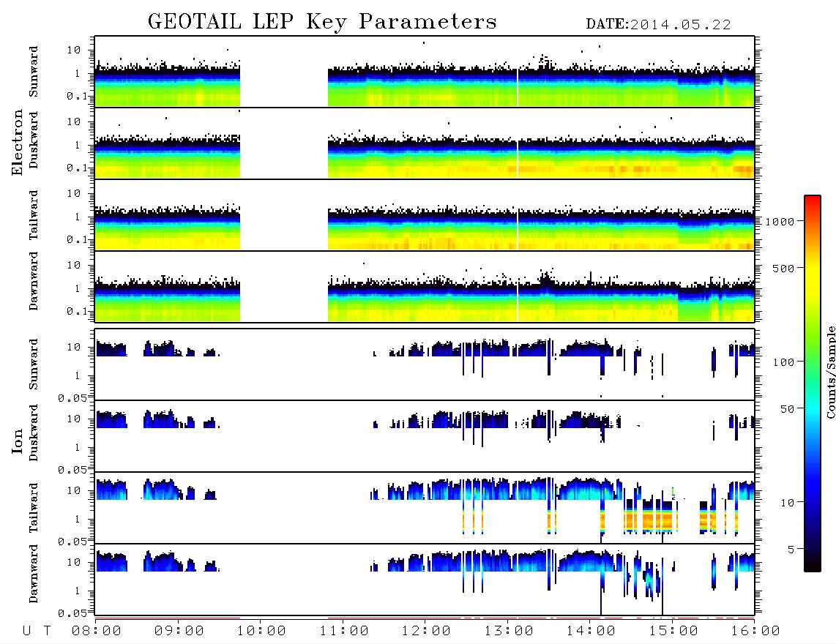Click the '5' color bar tick label
Screen dimensions: 836x644
791,549
